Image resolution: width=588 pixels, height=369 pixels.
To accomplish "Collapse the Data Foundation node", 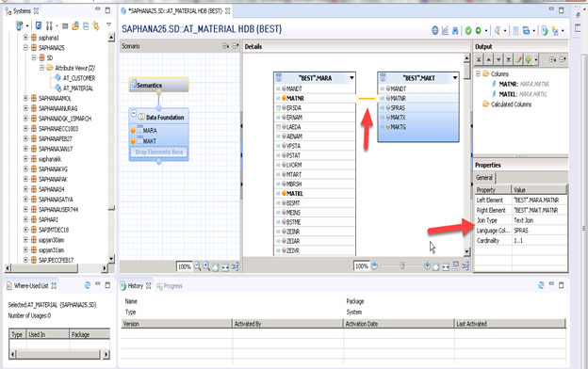I will click(134, 113).
